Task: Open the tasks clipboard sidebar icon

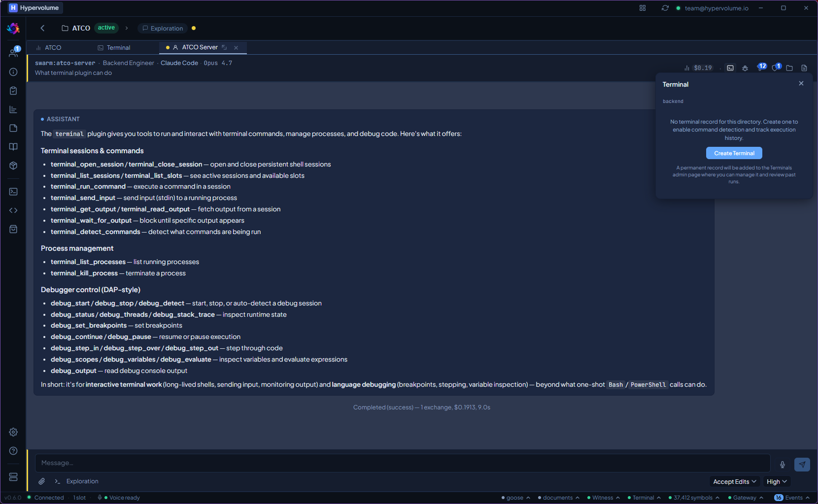Action: [13, 91]
